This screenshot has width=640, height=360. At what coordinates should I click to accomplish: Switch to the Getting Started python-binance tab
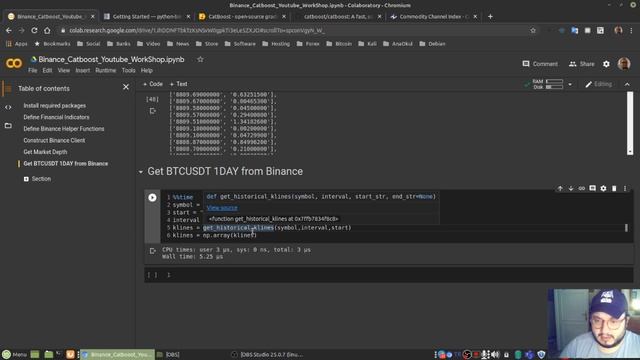[x=146, y=17]
